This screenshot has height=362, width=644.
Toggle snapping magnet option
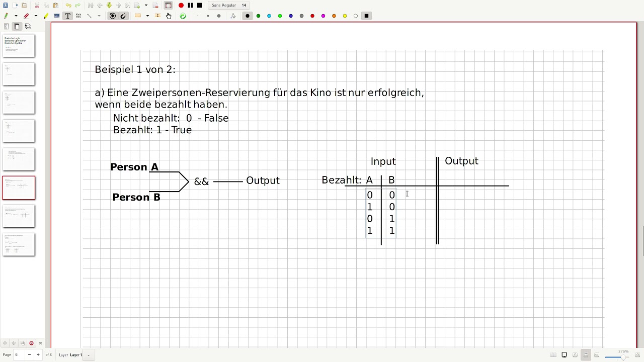point(123,16)
